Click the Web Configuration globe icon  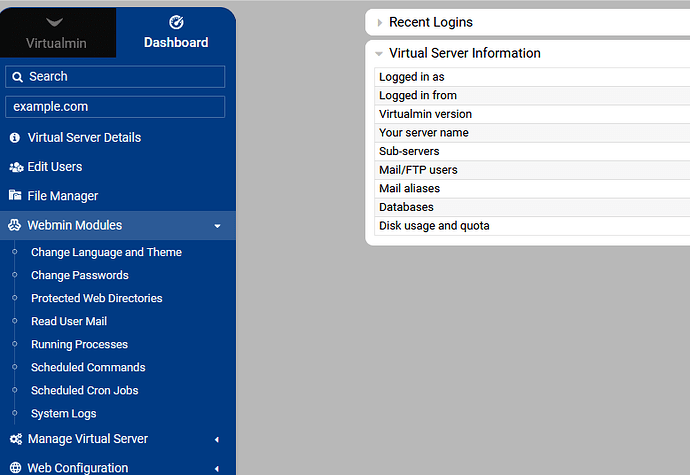pos(15,468)
